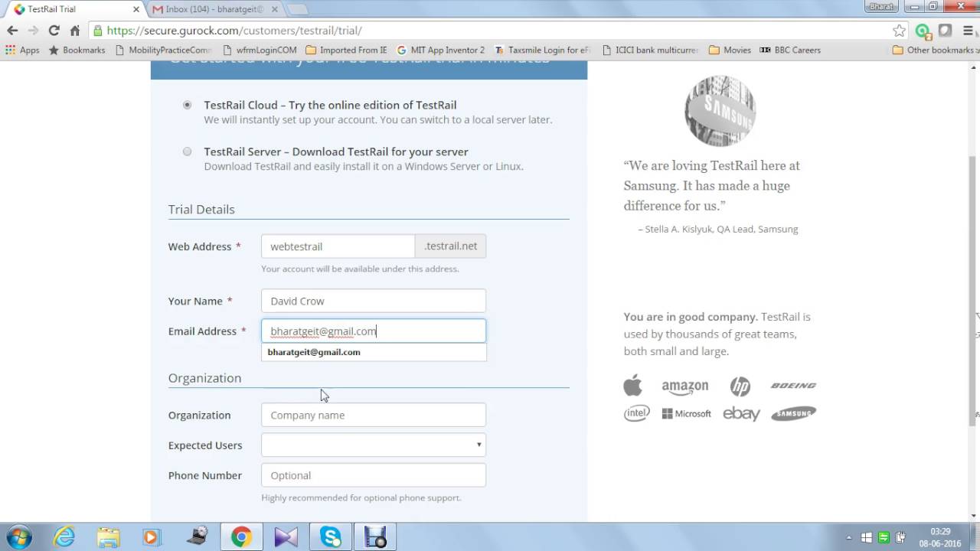
Task: Open the browser home page
Action: (74, 31)
